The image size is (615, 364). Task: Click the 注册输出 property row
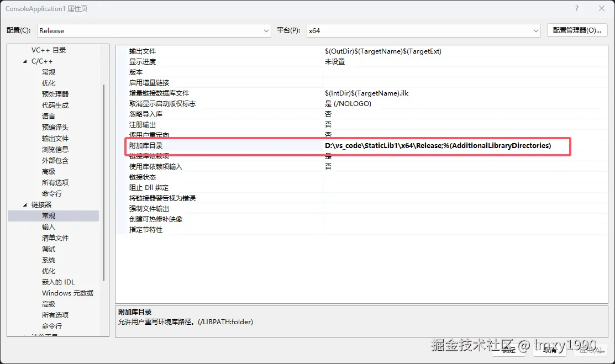coord(361,125)
